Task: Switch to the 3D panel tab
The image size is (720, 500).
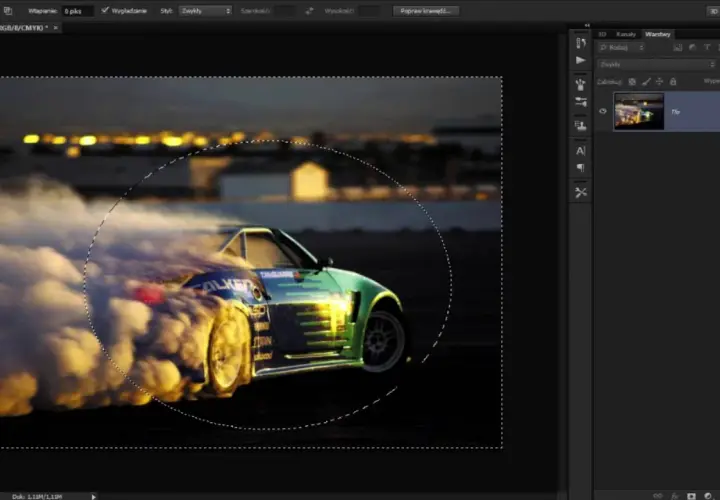Action: 602,34
